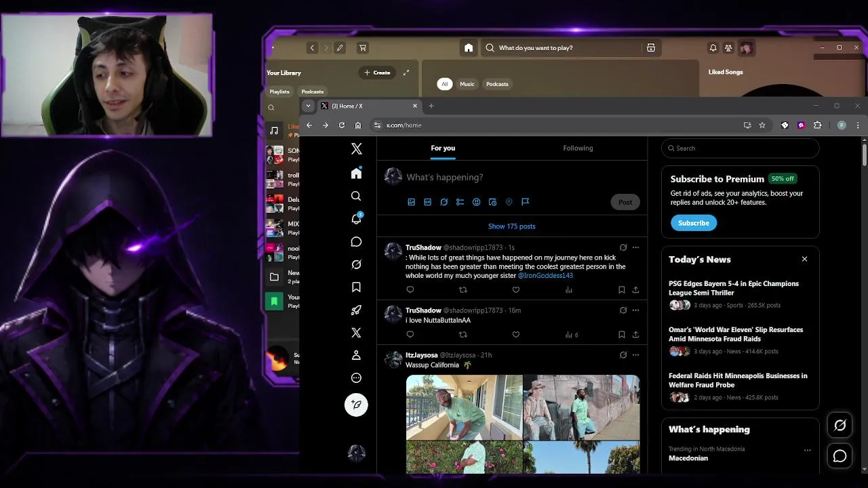Open floating chat button at bottom right
This screenshot has width=868, height=488.
[x=840, y=456]
